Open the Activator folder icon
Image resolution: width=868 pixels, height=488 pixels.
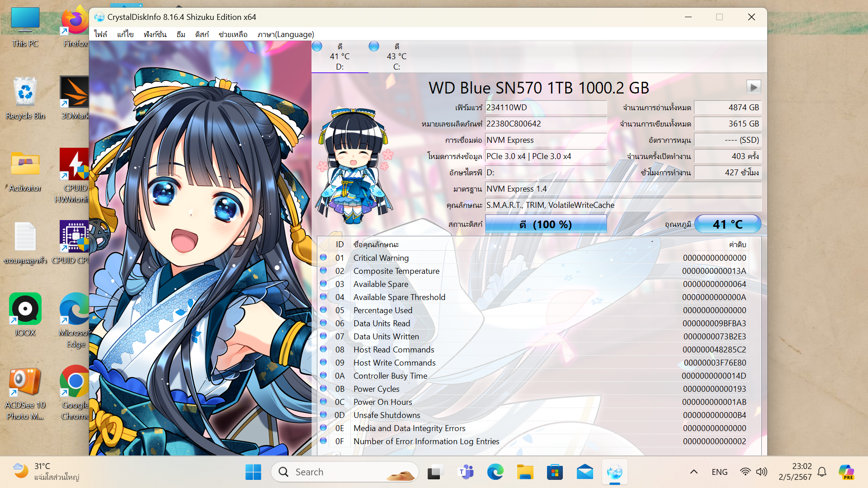[25, 171]
